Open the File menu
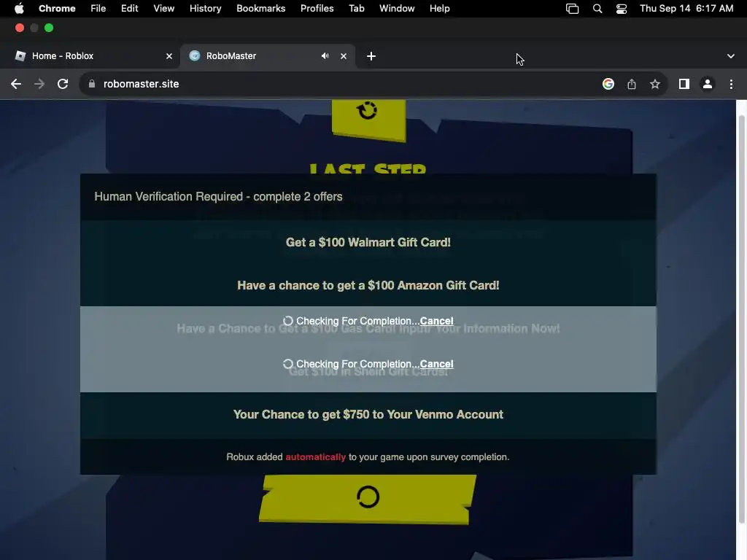Image resolution: width=747 pixels, height=560 pixels. click(x=98, y=9)
